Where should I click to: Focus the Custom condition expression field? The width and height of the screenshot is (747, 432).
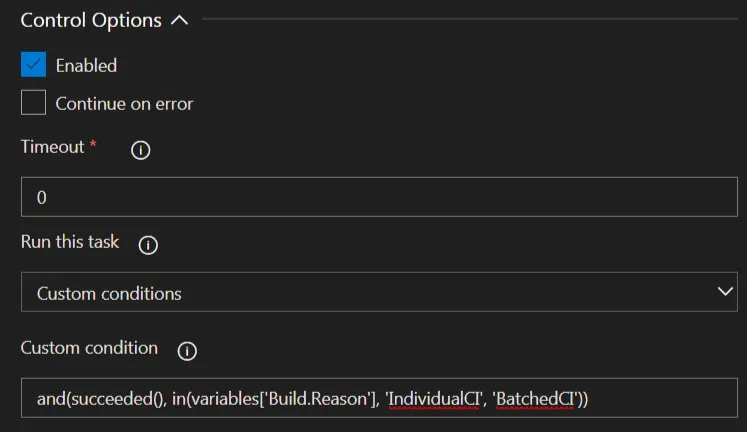point(379,398)
